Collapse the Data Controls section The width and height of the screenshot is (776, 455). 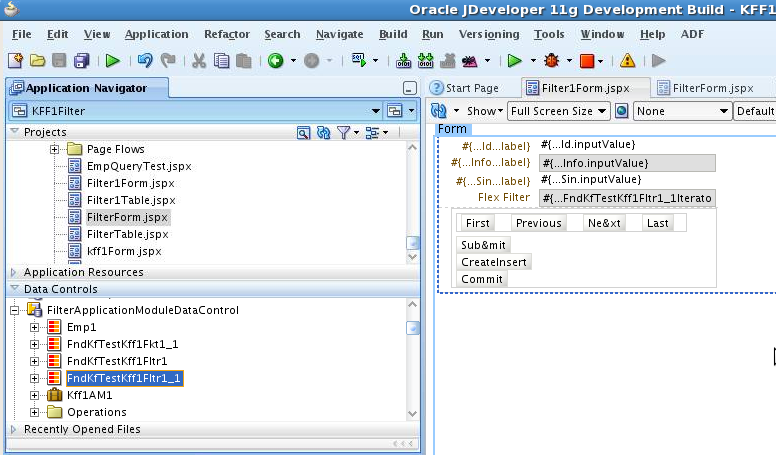[x=14, y=289]
